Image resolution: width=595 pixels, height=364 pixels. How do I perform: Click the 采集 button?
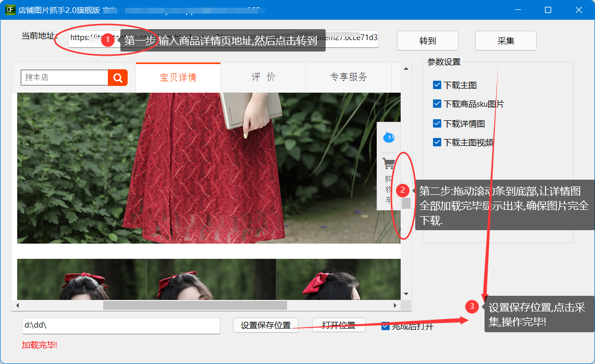[x=505, y=41]
